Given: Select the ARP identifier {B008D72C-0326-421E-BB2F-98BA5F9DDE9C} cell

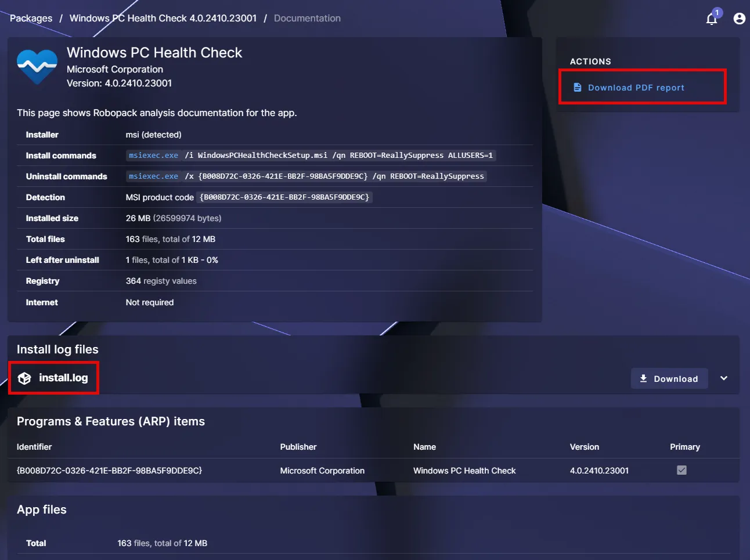Looking at the screenshot, I should [x=110, y=471].
